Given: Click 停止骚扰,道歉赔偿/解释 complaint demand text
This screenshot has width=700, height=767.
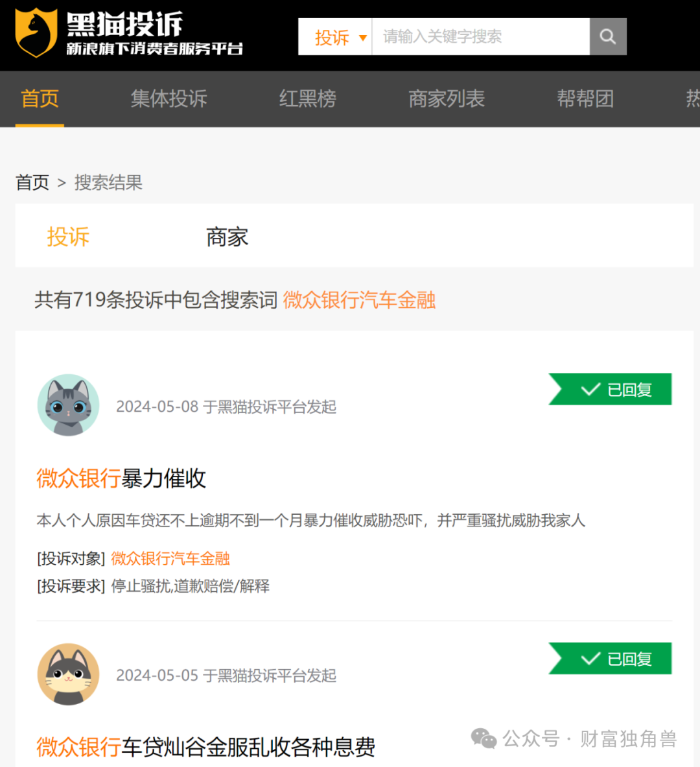Looking at the screenshot, I should tap(191, 585).
